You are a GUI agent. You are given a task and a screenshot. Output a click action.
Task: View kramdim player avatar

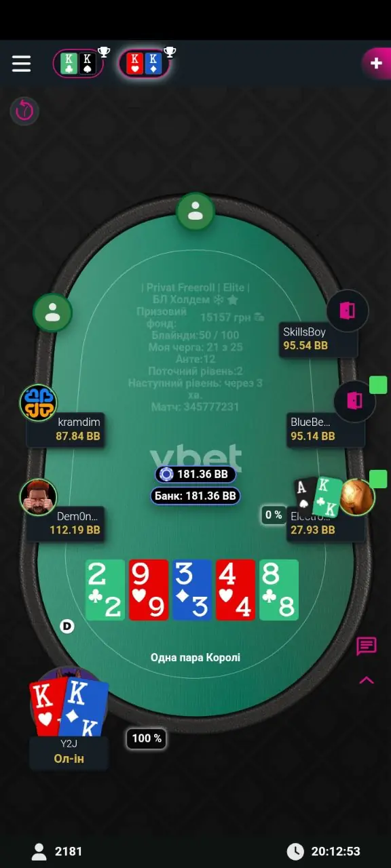tap(38, 403)
